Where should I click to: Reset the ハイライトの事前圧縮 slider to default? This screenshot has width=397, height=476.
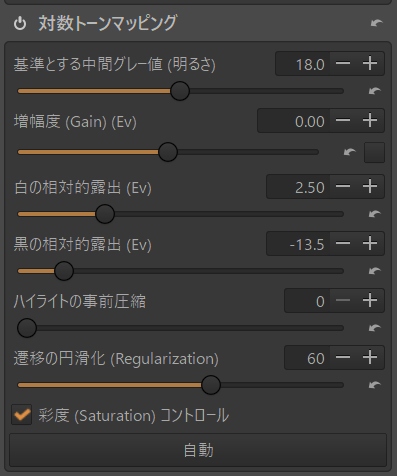pyautogui.click(x=375, y=328)
